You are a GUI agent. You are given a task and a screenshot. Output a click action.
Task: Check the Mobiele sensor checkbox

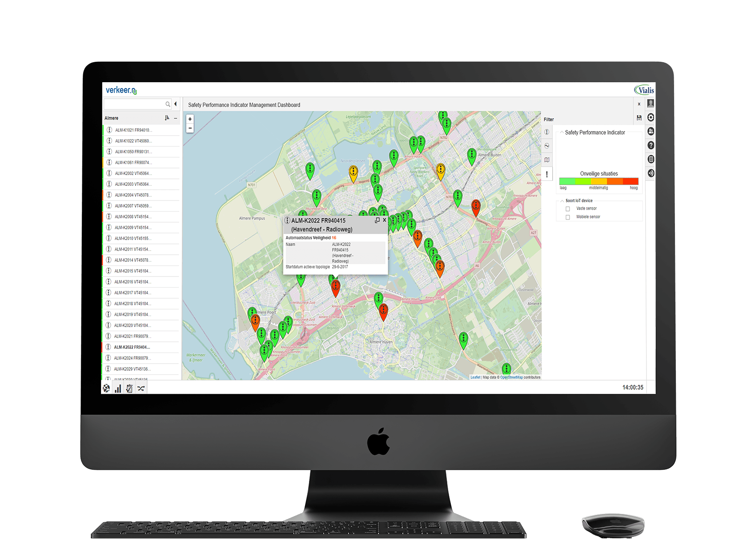(567, 217)
